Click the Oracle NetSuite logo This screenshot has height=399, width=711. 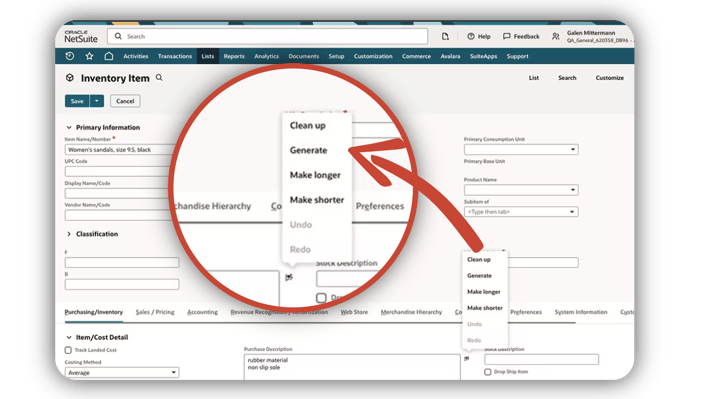coord(81,36)
